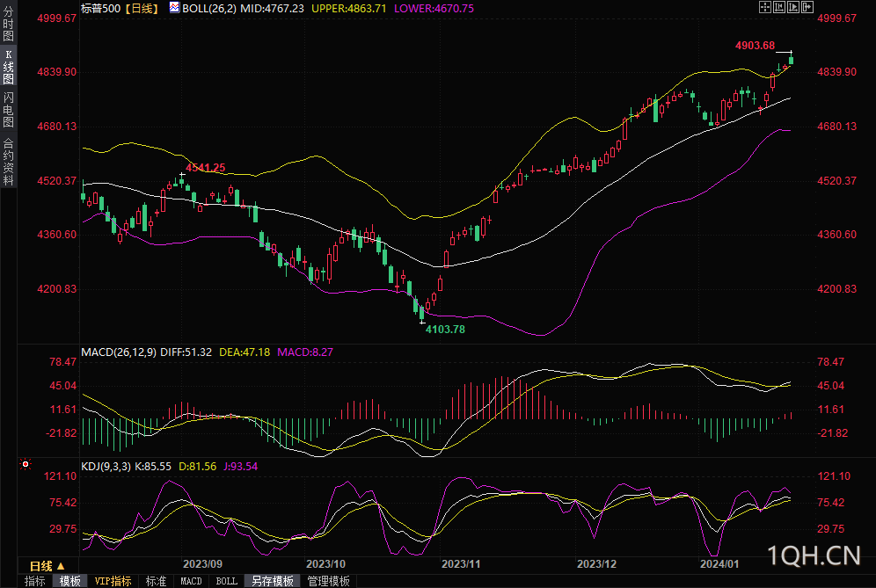This screenshot has width=876, height=588.
Task: Click the VIP指标 button
Action: (x=113, y=581)
